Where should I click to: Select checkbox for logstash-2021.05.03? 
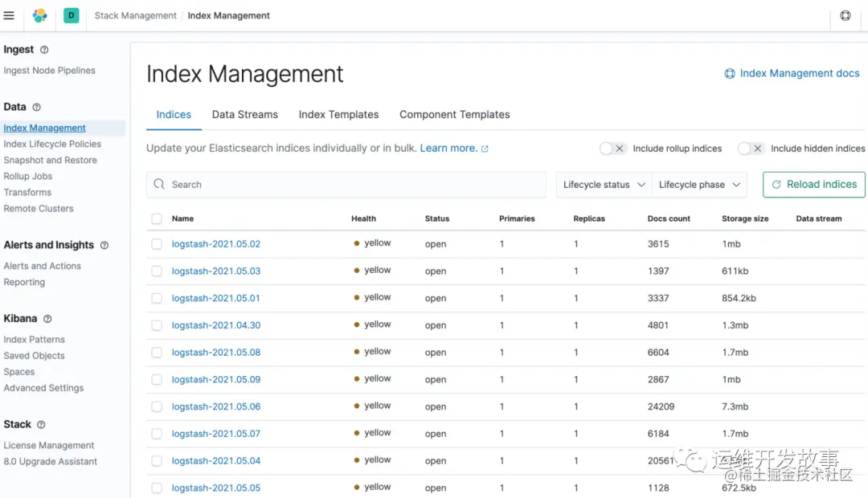pyautogui.click(x=157, y=271)
